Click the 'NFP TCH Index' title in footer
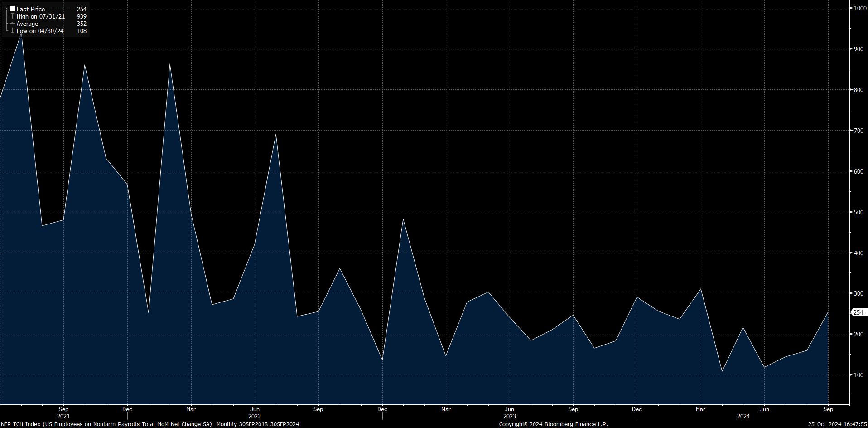This screenshot has height=428, width=868. (x=21, y=424)
